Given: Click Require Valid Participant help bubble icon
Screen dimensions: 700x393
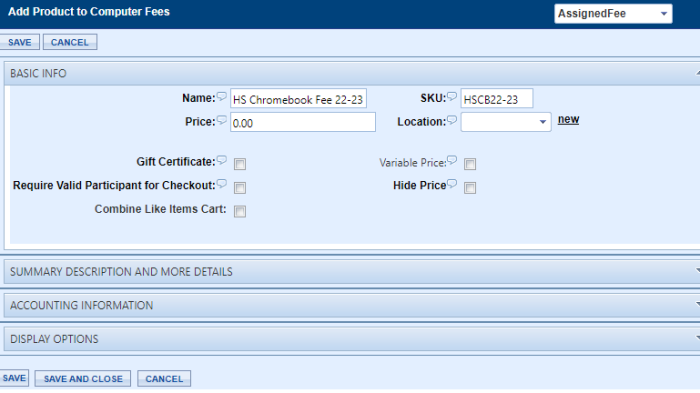Looking at the screenshot, I should pos(221,184).
